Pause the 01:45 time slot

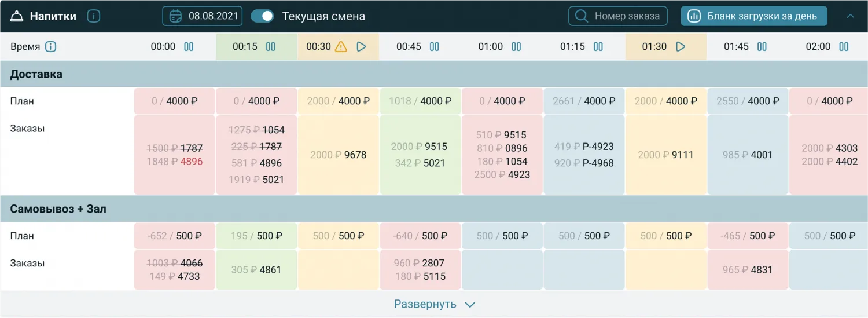point(762,47)
